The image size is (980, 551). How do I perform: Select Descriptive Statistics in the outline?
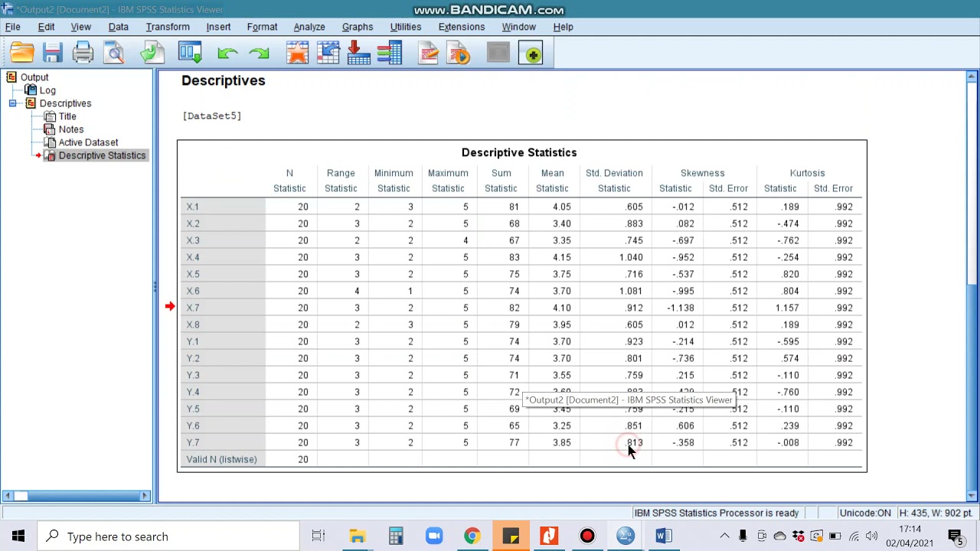(x=102, y=155)
